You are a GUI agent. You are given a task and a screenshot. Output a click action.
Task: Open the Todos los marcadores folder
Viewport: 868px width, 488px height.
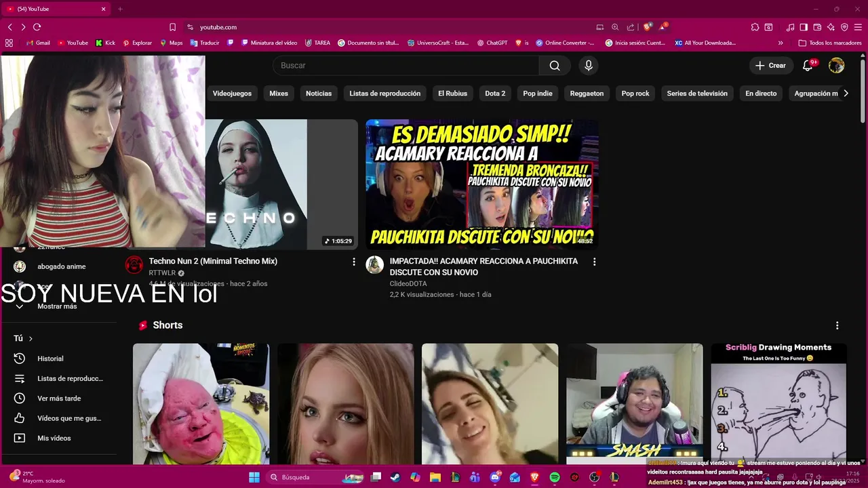pyautogui.click(x=830, y=43)
